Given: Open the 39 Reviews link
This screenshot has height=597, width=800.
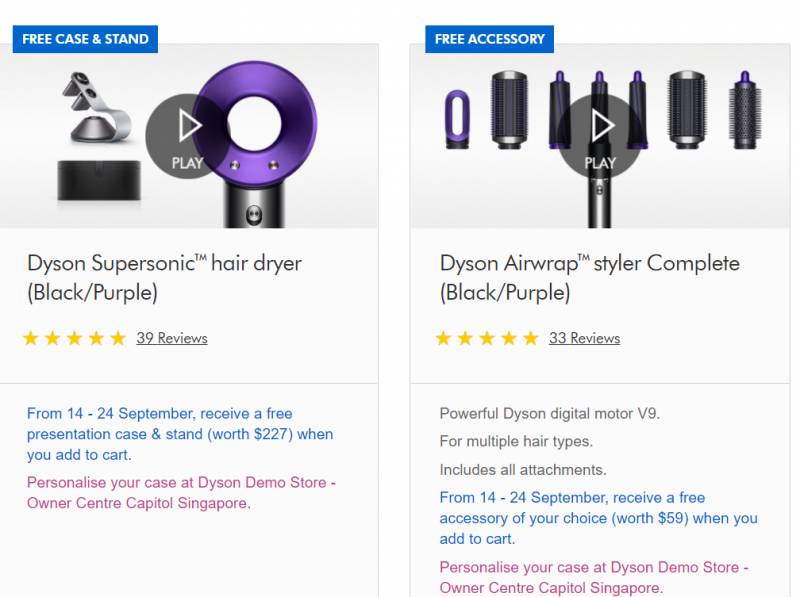Looking at the screenshot, I should click(172, 338).
